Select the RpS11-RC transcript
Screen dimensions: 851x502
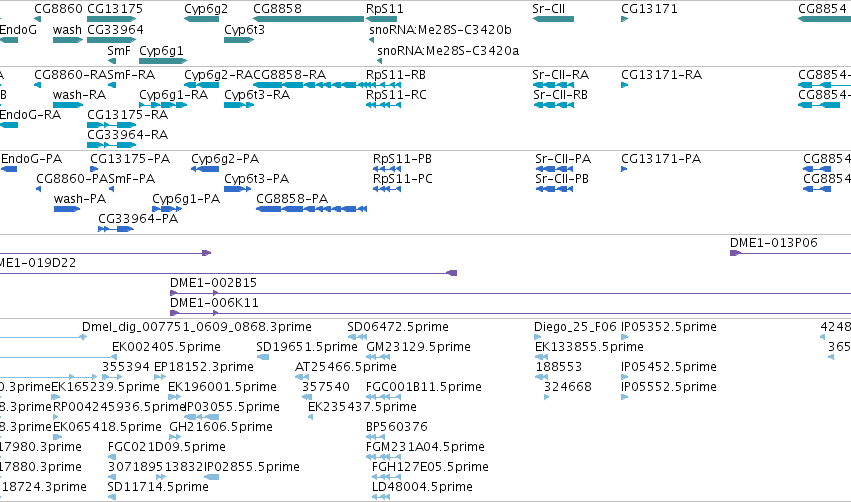[x=384, y=105]
